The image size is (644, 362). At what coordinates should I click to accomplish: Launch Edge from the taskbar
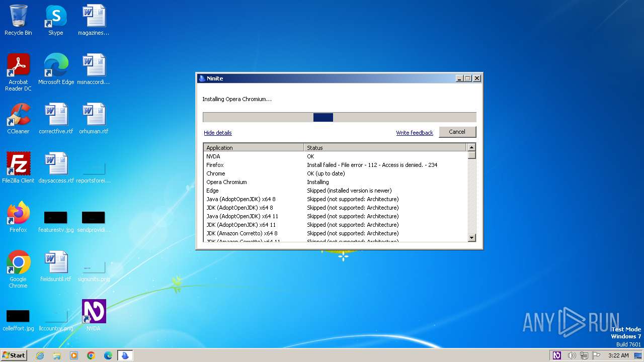click(108, 355)
